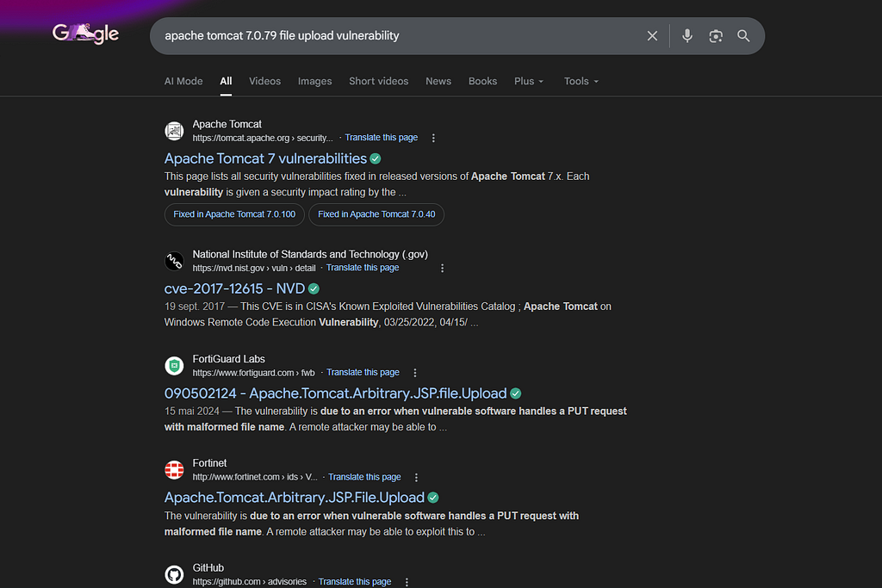
Task: Select the News tab
Action: pyautogui.click(x=438, y=81)
